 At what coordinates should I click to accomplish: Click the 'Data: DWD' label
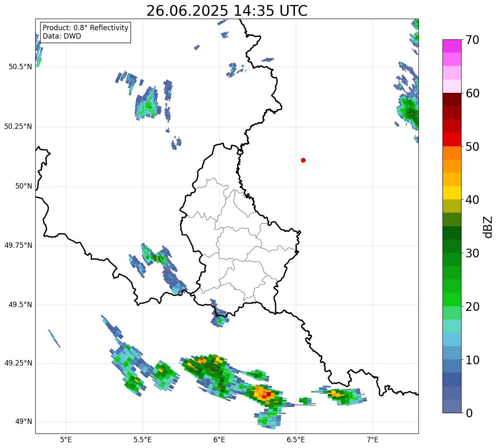point(62,36)
